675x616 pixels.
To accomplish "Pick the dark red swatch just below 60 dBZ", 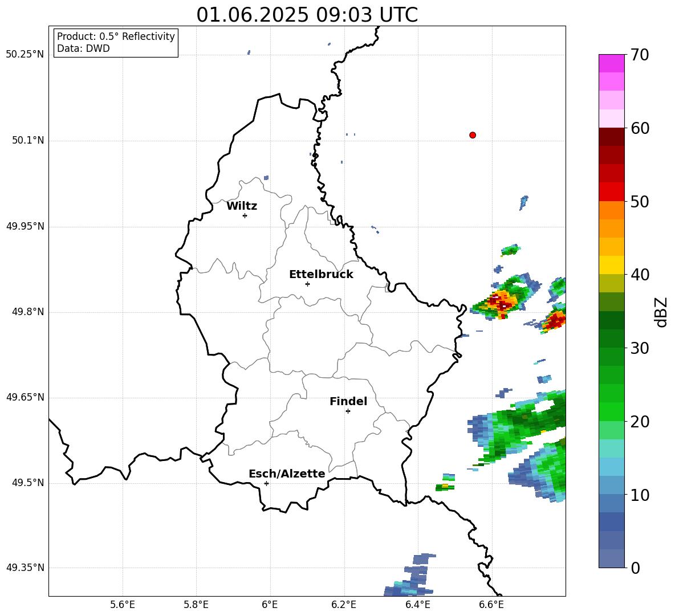I will click(611, 137).
